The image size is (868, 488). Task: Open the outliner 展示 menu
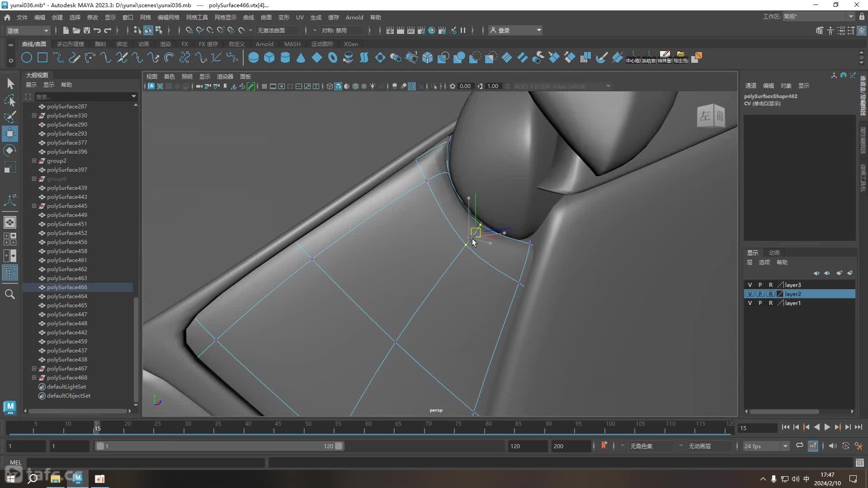pyautogui.click(x=31, y=85)
